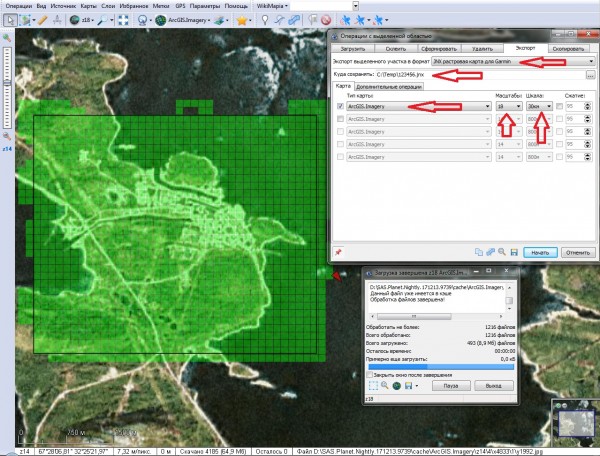Expand the dropdown arrow beside download save icon
Screen dimensions: 600x456
tap(417, 386)
